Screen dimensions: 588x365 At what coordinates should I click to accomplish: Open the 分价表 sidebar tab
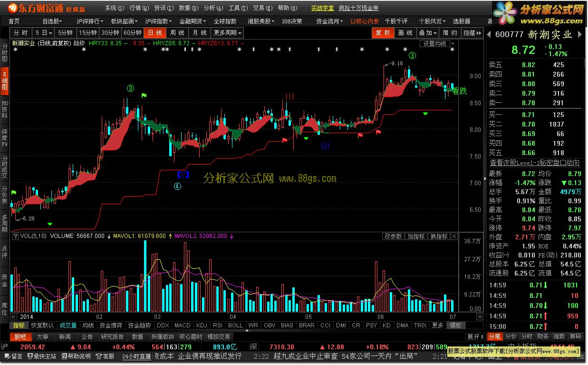pos(5,195)
